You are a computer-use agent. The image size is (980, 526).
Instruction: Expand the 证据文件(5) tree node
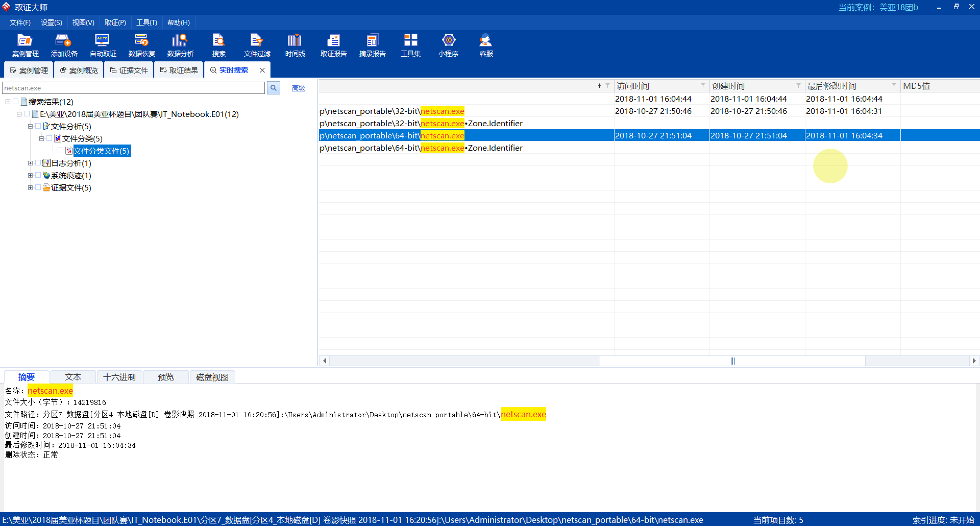point(30,187)
